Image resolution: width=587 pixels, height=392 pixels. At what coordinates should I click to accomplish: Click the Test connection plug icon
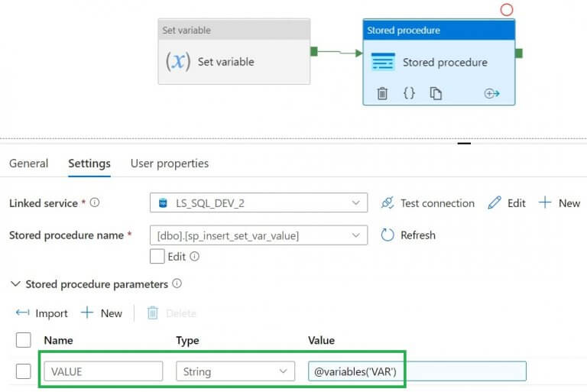pos(388,203)
